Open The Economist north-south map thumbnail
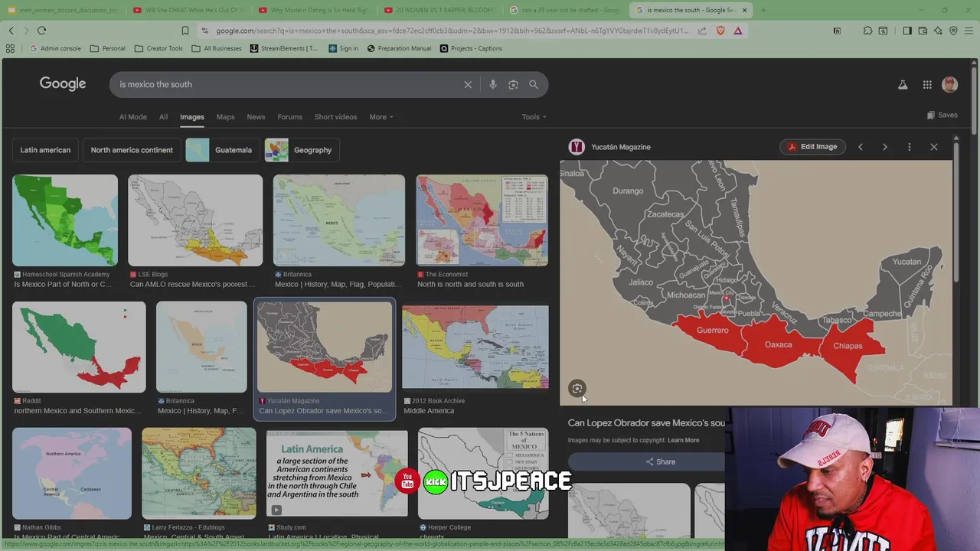Screen dimensions: 980x551 [x=482, y=220]
